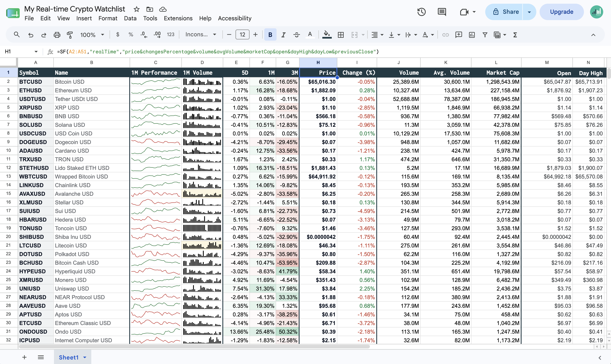Open more number formats (123)

pyautogui.click(x=171, y=35)
